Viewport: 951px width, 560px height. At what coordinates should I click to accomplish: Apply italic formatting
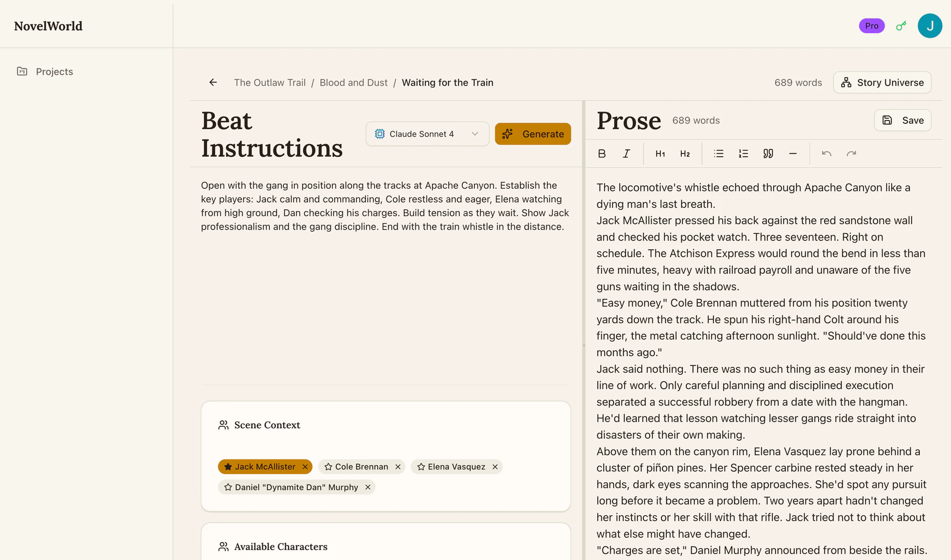[x=626, y=153]
